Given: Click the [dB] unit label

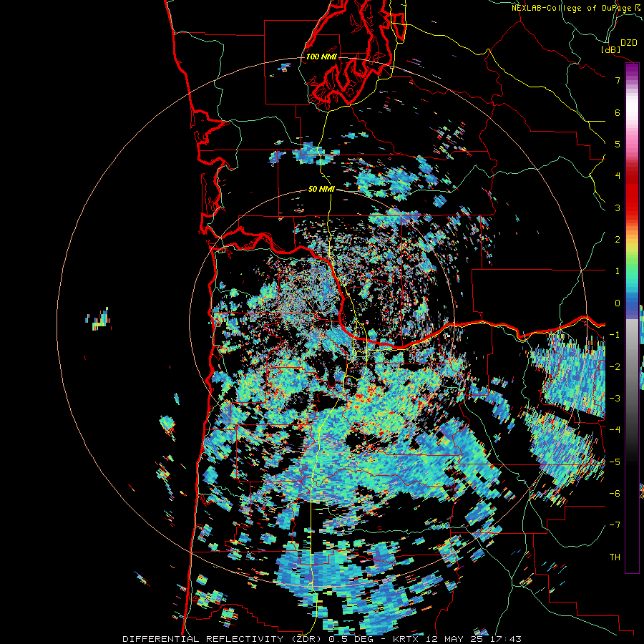Looking at the screenshot, I should [610, 49].
